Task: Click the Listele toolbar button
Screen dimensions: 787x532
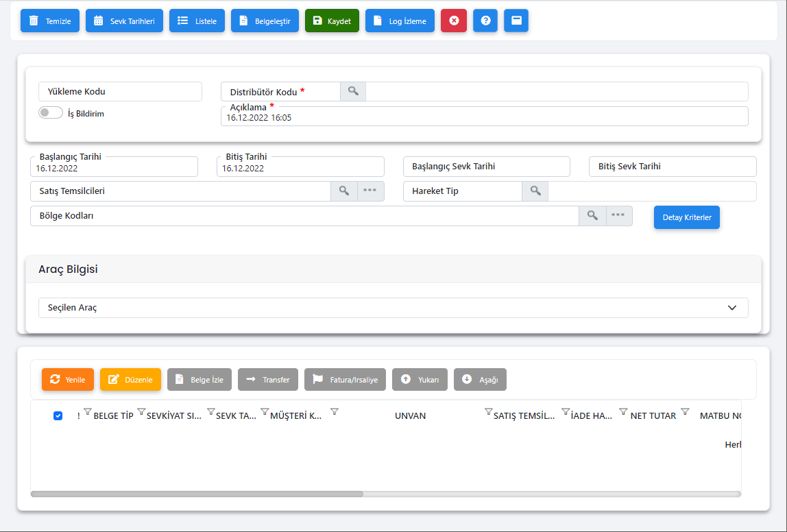Action: pyautogui.click(x=197, y=21)
